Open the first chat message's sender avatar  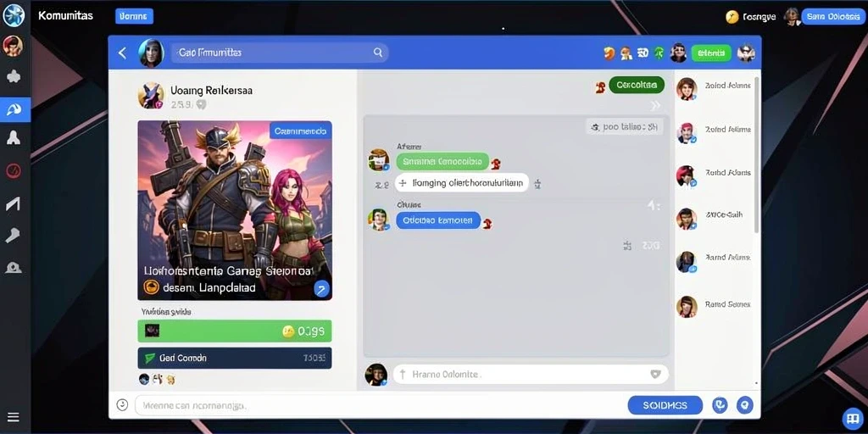[379, 160]
